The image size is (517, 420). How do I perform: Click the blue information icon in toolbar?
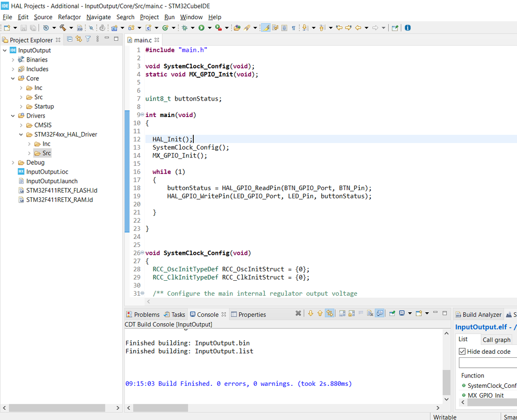tap(408, 28)
